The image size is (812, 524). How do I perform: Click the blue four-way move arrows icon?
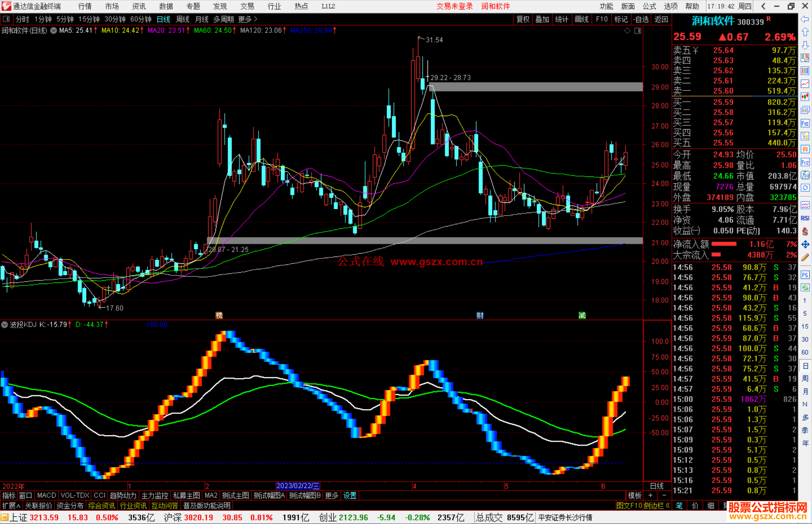click(x=805, y=245)
